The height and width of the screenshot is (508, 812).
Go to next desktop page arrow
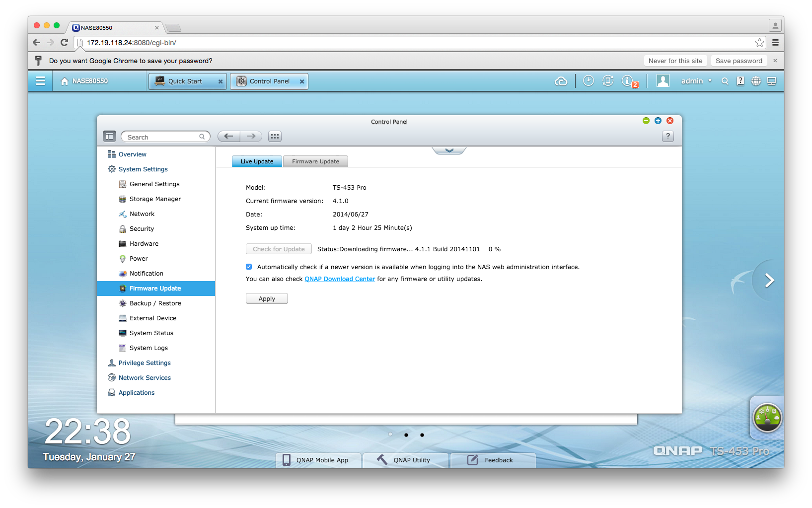coord(769,281)
